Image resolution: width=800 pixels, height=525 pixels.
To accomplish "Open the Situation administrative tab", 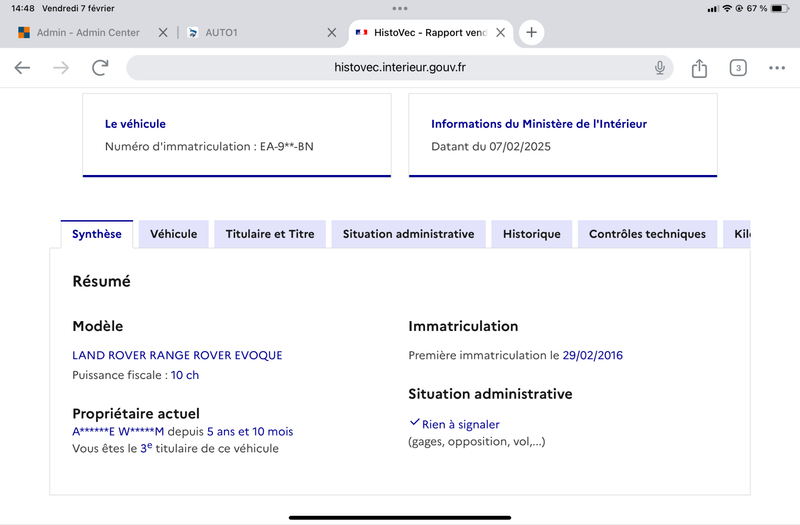I will [408, 234].
